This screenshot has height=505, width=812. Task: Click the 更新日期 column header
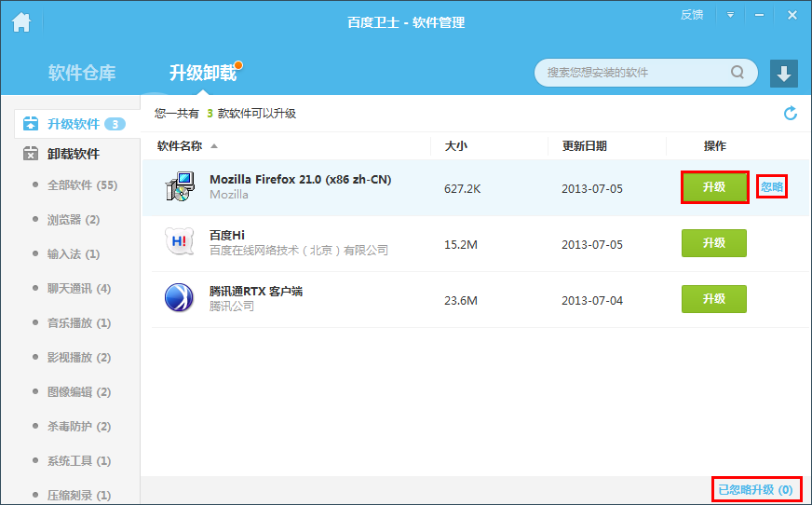click(584, 146)
